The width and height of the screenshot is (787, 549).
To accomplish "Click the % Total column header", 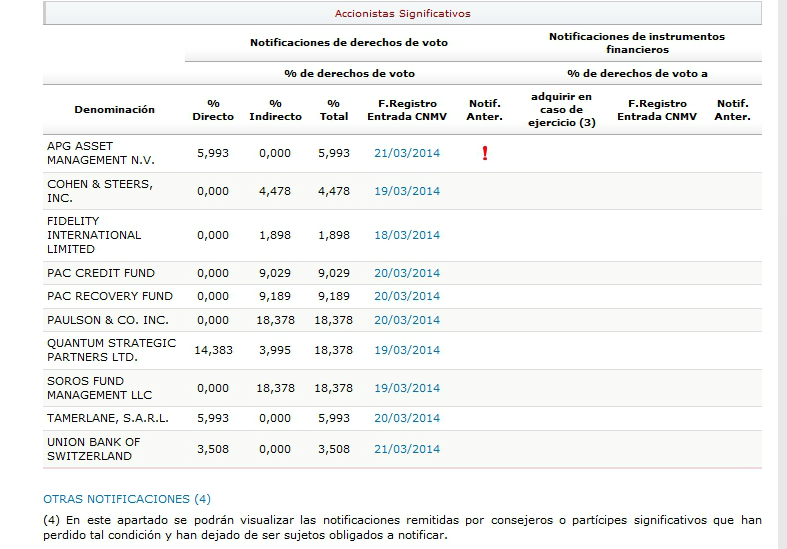I will [334, 110].
